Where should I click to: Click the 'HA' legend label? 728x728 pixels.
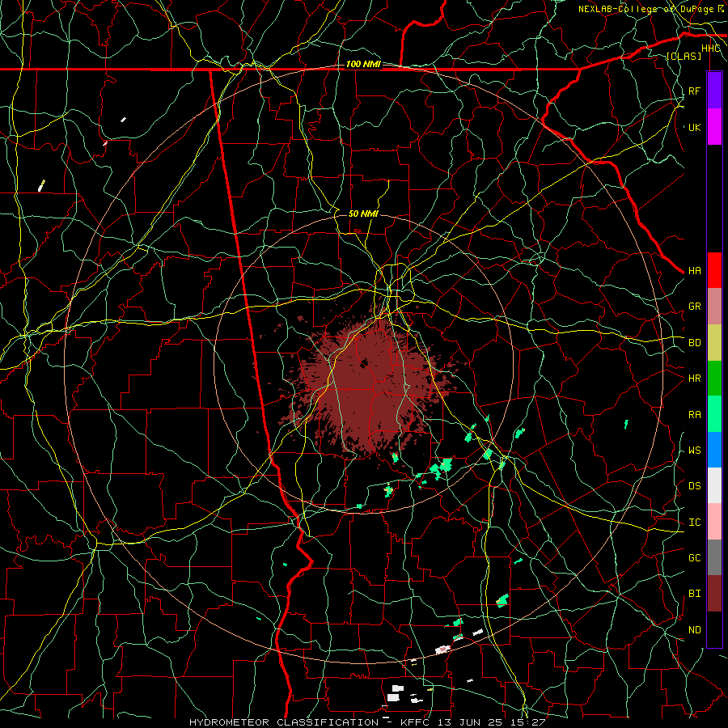click(x=694, y=271)
